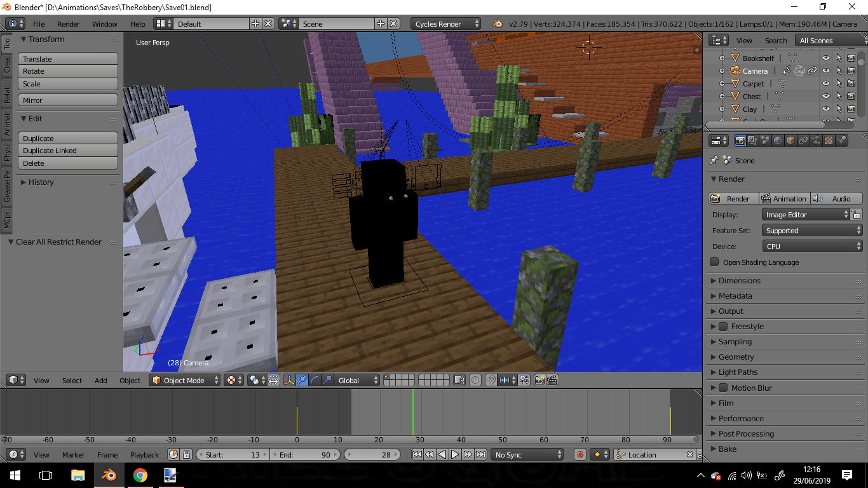Open the Object properties cube icon
The height and width of the screenshot is (488, 868).
[x=791, y=140]
